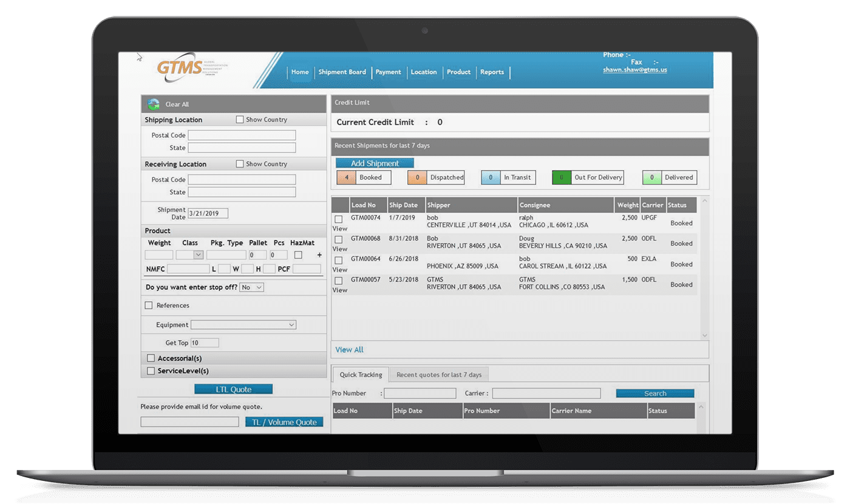This screenshot has height=504, width=850.
Task: Filter shipments by Dispatched status
Action: pos(436,177)
